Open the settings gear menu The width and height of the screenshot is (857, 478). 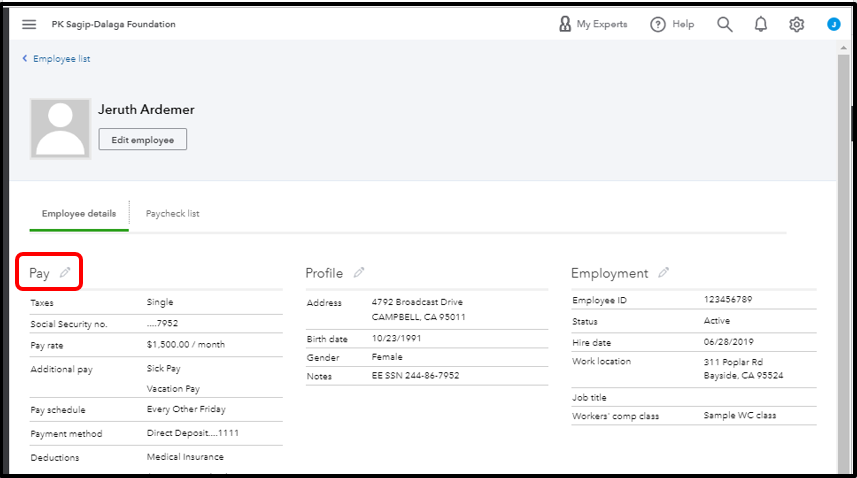[796, 25]
